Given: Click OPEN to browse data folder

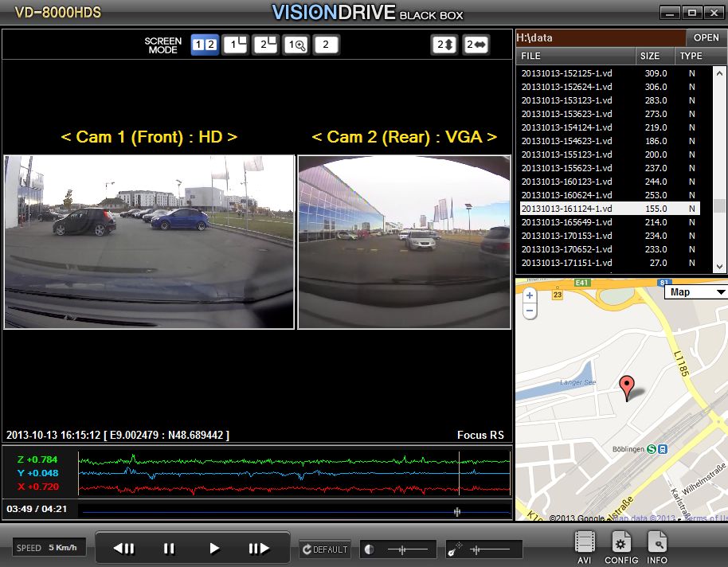Looking at the screenshot, I should pyautogui.click(x=706, y=37).
